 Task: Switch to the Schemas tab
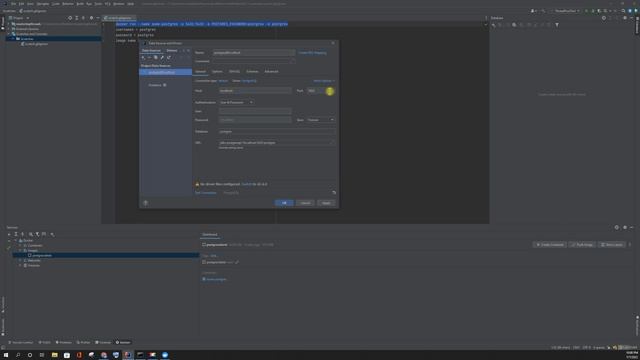(252, 71)
